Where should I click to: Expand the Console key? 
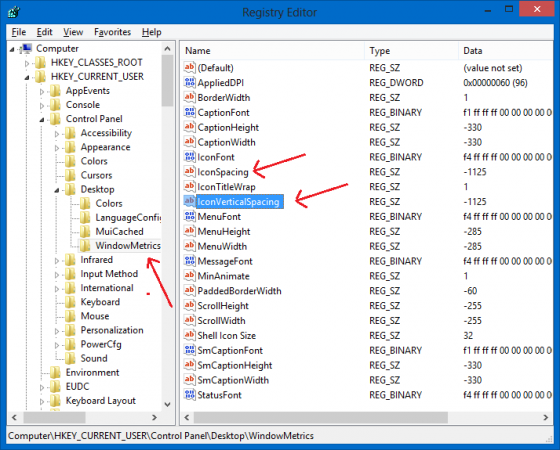coord(42,106)
